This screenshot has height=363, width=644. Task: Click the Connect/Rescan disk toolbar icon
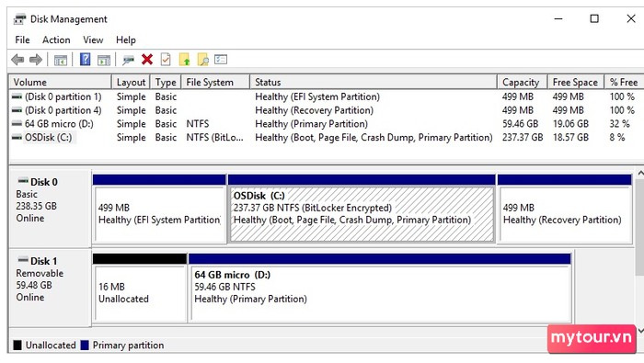[128, 61]
